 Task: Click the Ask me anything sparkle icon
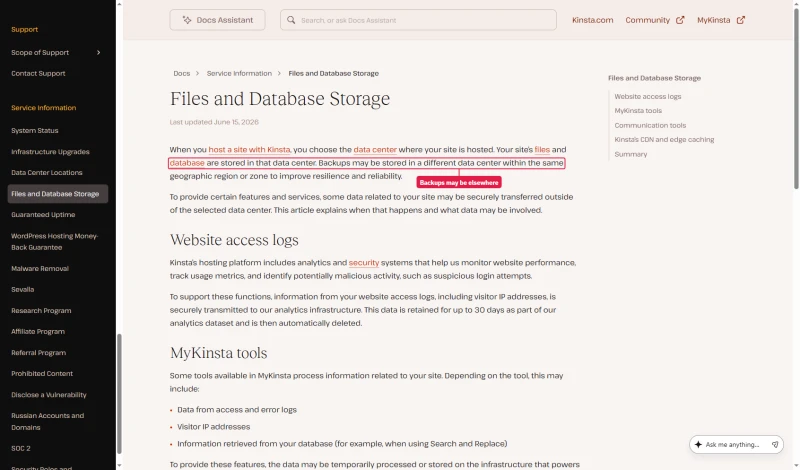point(698,444)
